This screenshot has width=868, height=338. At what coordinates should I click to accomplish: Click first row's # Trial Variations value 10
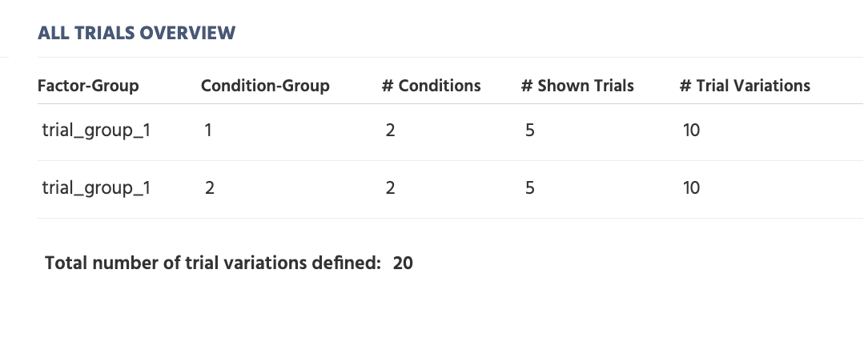click(691, 130)
